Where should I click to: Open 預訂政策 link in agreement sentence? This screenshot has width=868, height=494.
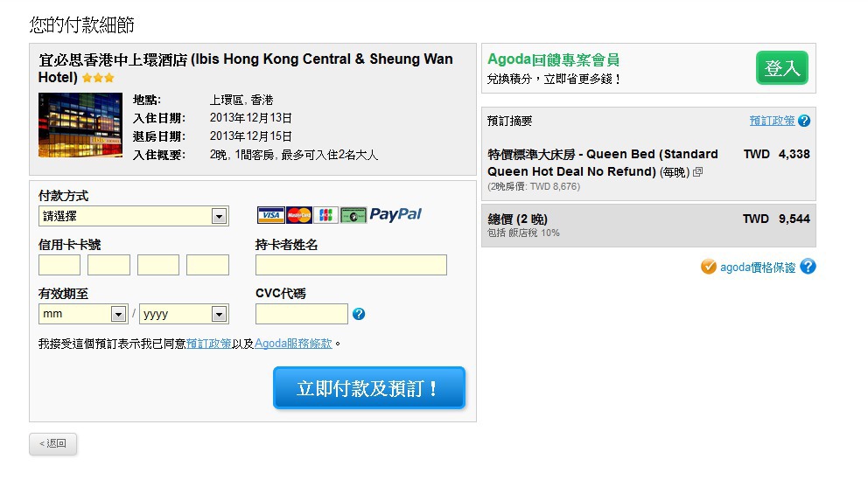coord(209,344)
